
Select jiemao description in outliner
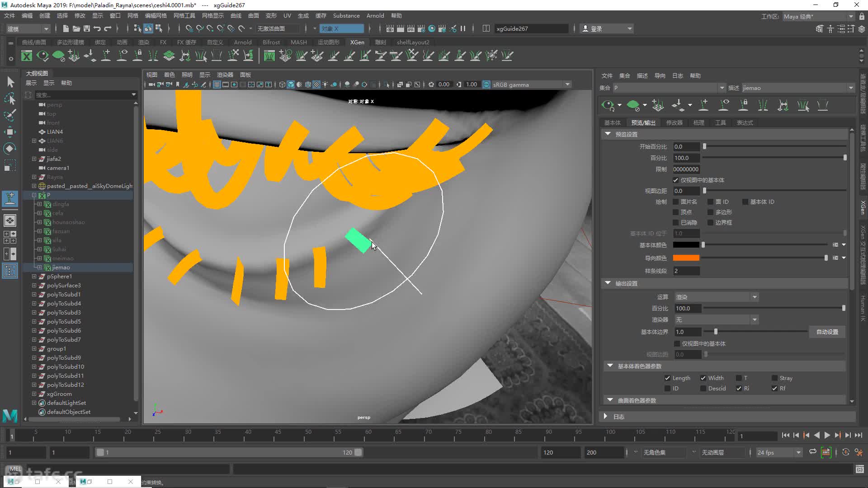tap(61, 267)
